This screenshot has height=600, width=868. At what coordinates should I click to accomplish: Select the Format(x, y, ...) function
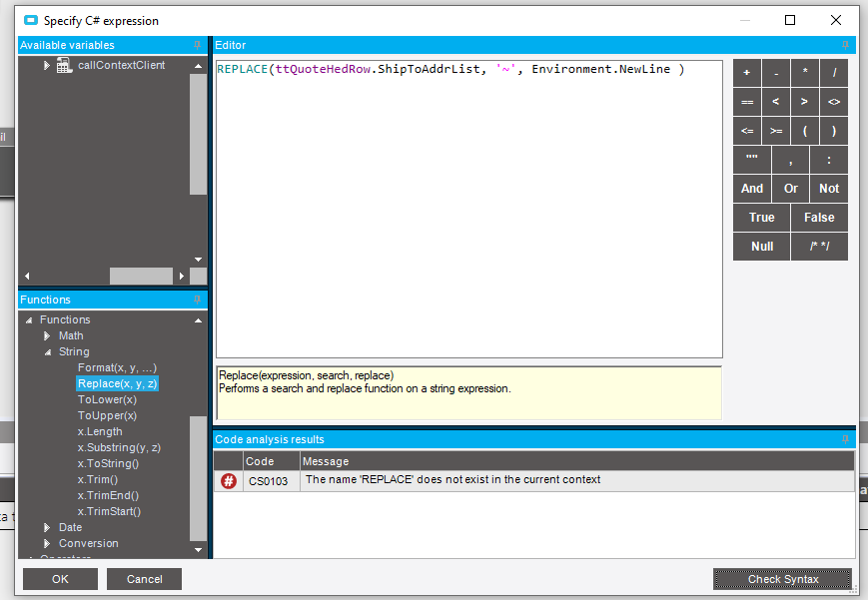point(117,368)
